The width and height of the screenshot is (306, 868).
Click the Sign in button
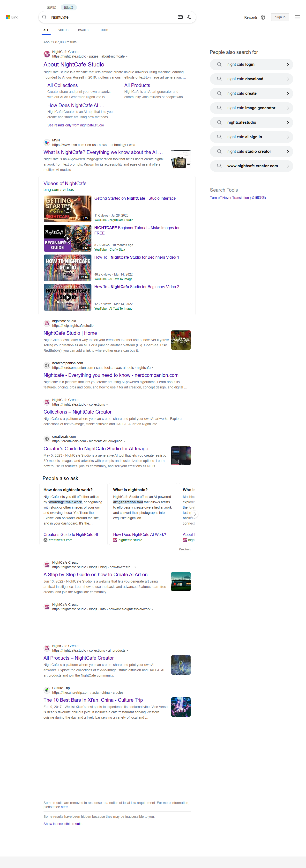tap(280, 17)
